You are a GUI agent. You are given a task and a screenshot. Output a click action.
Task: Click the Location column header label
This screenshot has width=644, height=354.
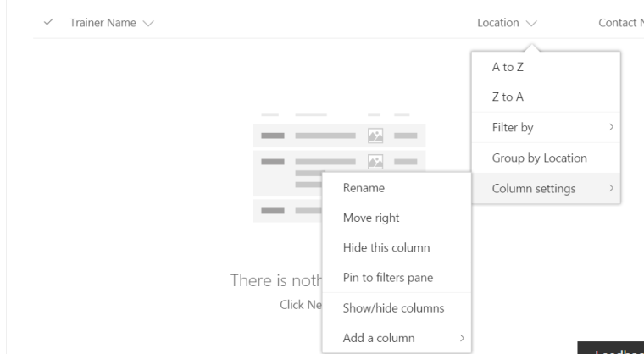click(498, 23)
